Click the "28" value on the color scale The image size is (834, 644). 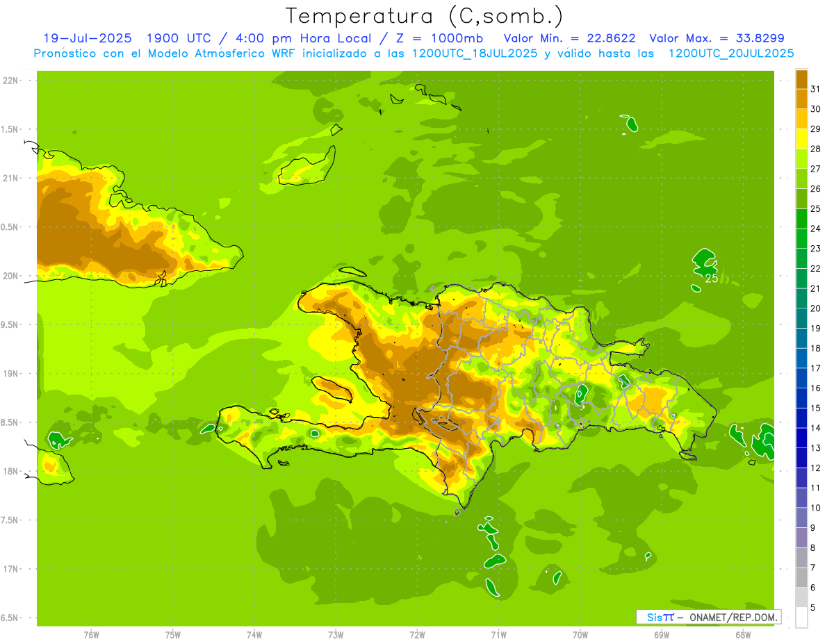[x=815, y=149]
